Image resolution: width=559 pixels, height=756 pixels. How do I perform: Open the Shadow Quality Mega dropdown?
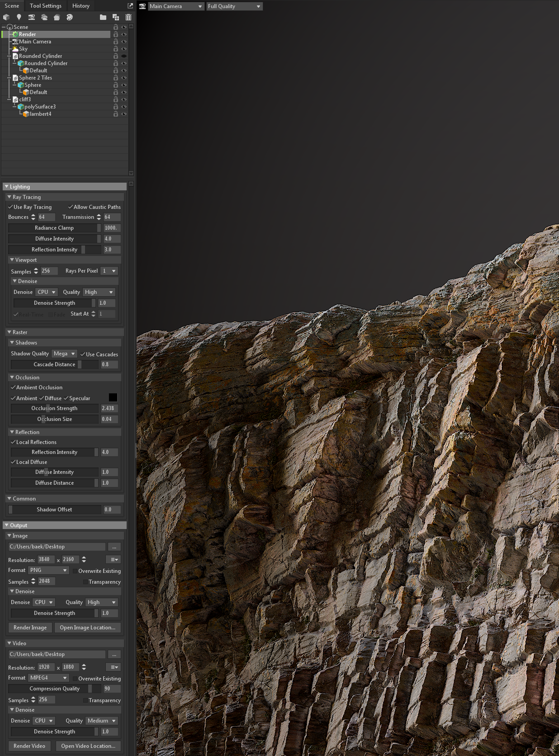pyautogui.click(x=64, y=354)
